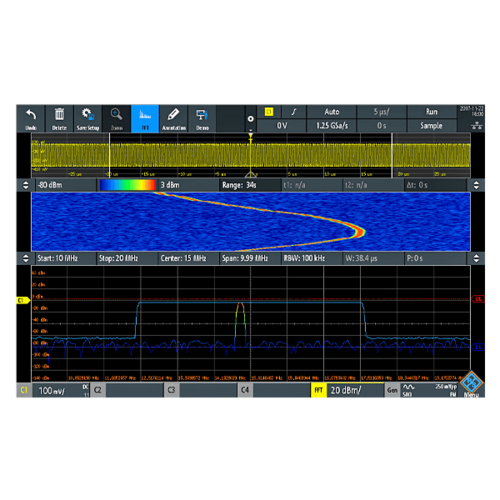Set trigger mode Auto
The height and width of the screenshot is (500, 500).
point(332,112)
